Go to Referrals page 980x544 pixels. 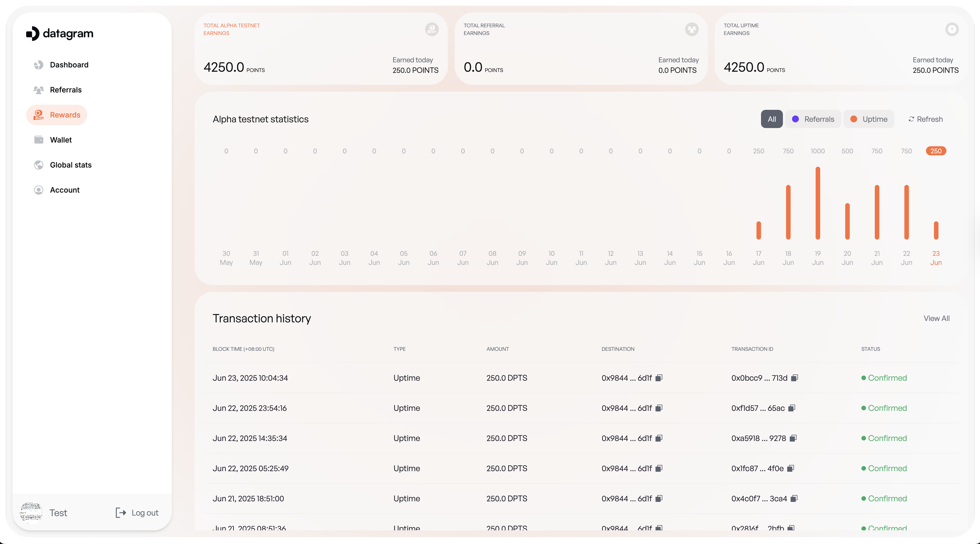(58, 90)
